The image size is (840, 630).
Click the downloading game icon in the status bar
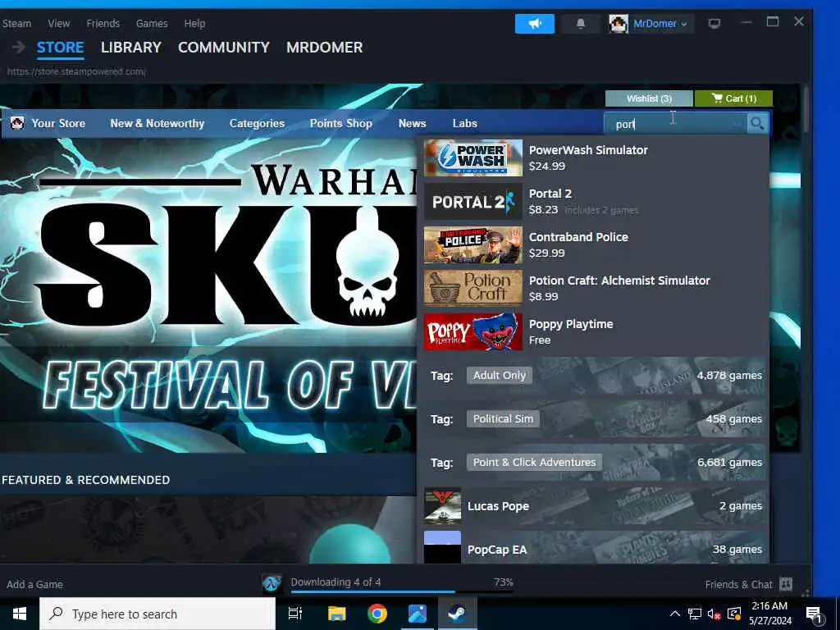click(x=272, y=583)
